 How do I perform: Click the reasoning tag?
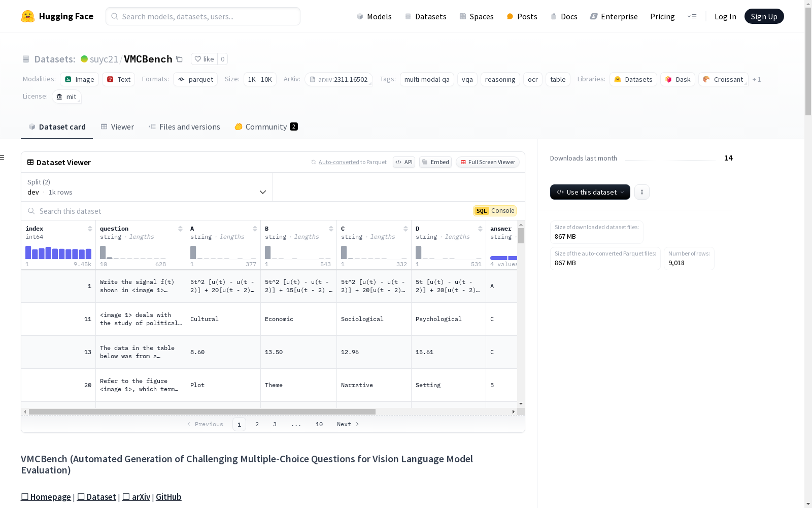pyautogui.click(x=500, y=79)
